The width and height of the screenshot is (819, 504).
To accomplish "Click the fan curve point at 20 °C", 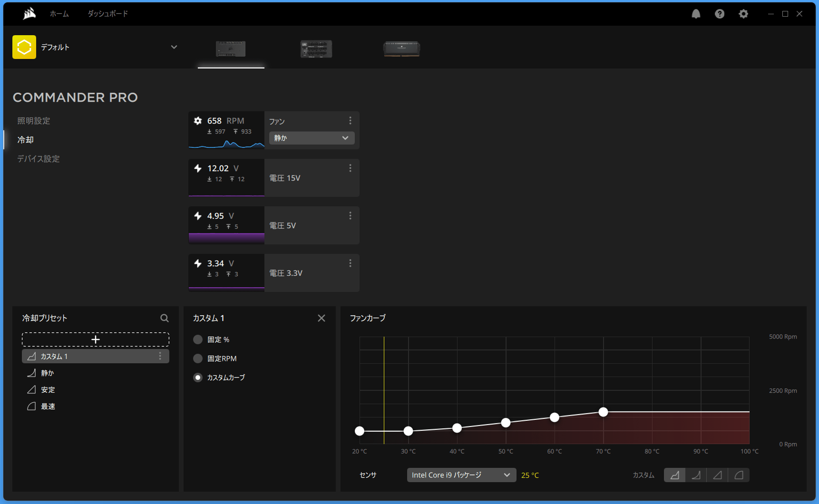I will tap(360, 431).
